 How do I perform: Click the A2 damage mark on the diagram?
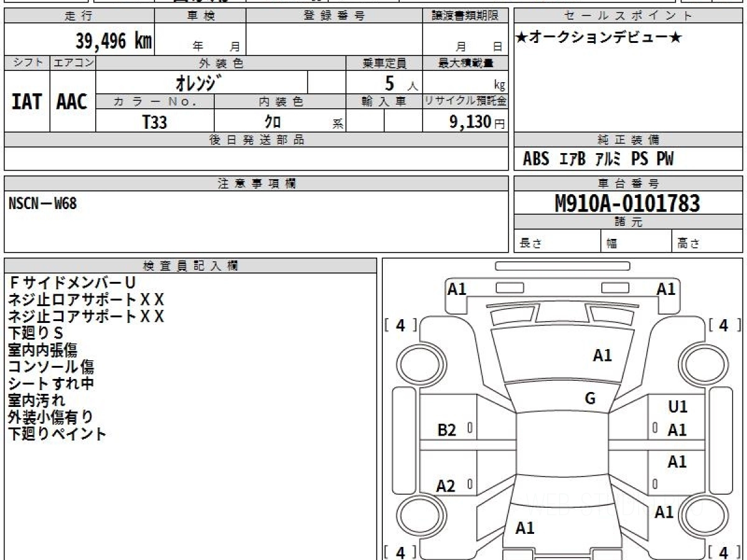click(446, 486)
